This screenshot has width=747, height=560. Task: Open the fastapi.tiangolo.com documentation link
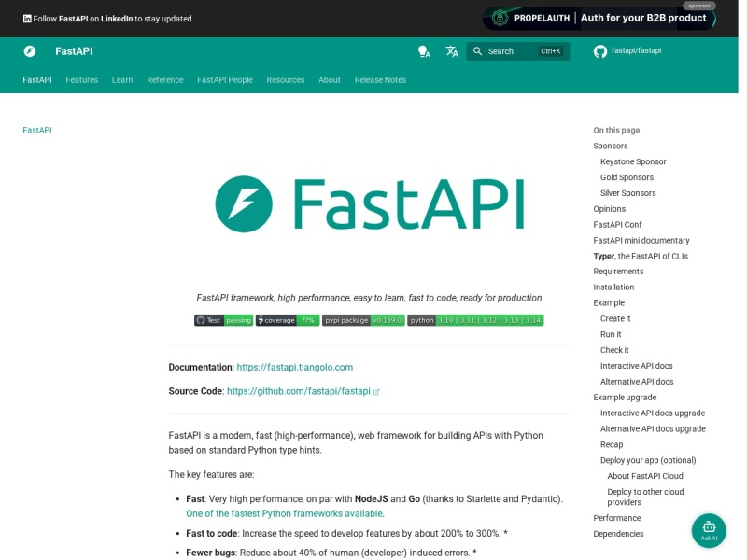coord(295,367)
